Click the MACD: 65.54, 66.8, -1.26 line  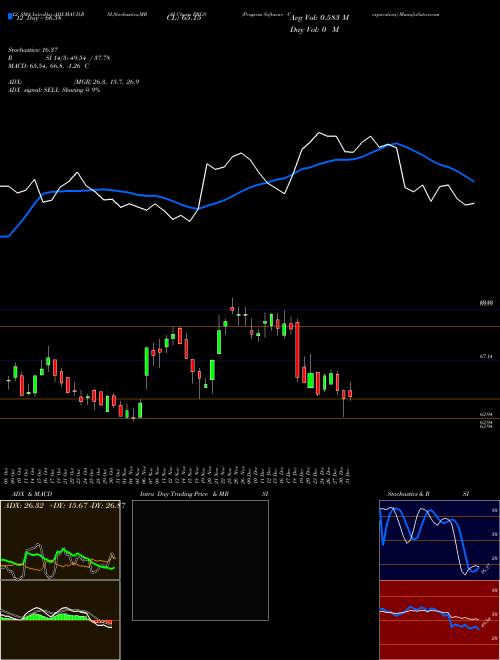(x=48, y=66)
